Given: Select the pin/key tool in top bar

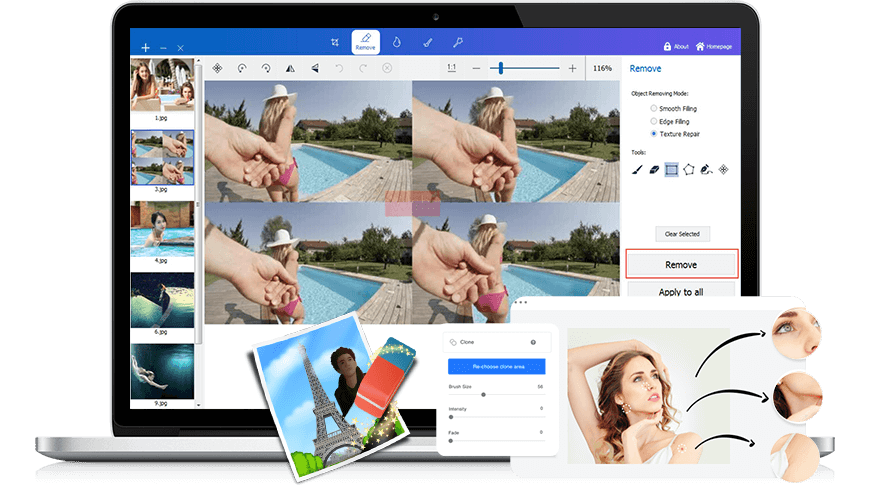Looking at the screenshot, I should tap(458, 42).
